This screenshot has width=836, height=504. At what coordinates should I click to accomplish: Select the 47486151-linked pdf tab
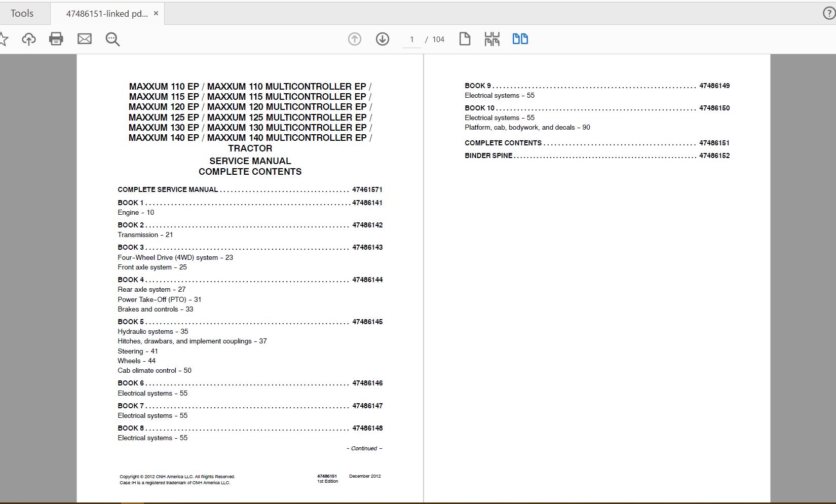pos(107,14)
